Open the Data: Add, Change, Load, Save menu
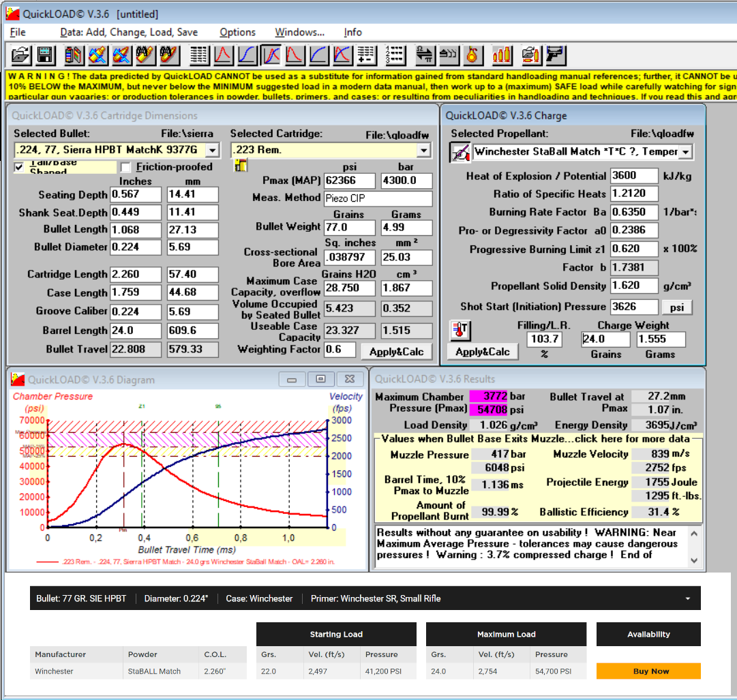Viewport: 737px width, 700px height. (129, 32)
